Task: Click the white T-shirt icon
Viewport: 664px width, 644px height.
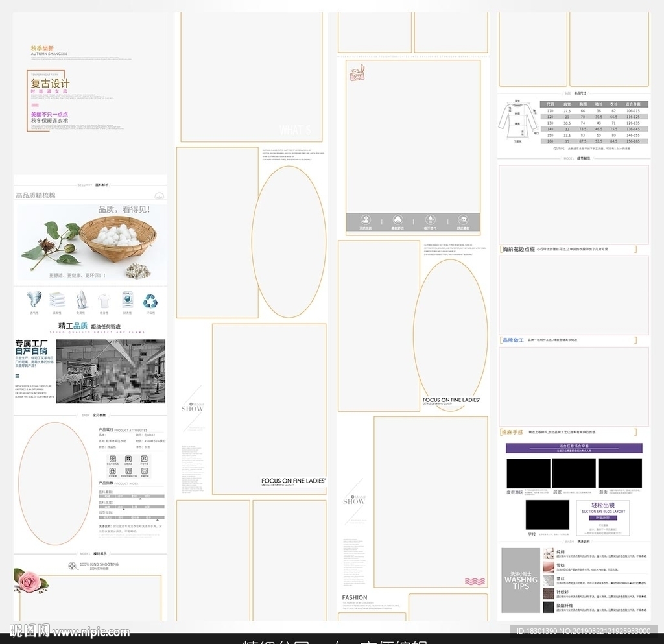Action: click(104, 300)
